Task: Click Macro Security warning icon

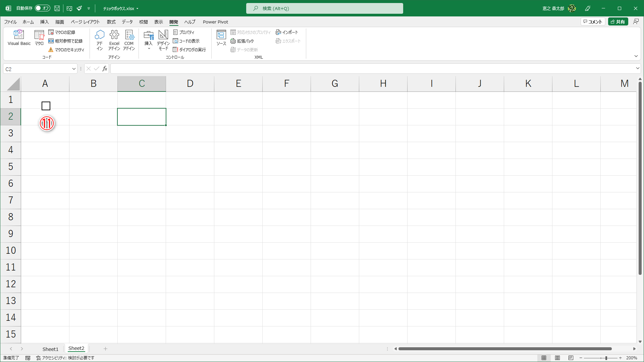Action: click(x=51, y=50)
